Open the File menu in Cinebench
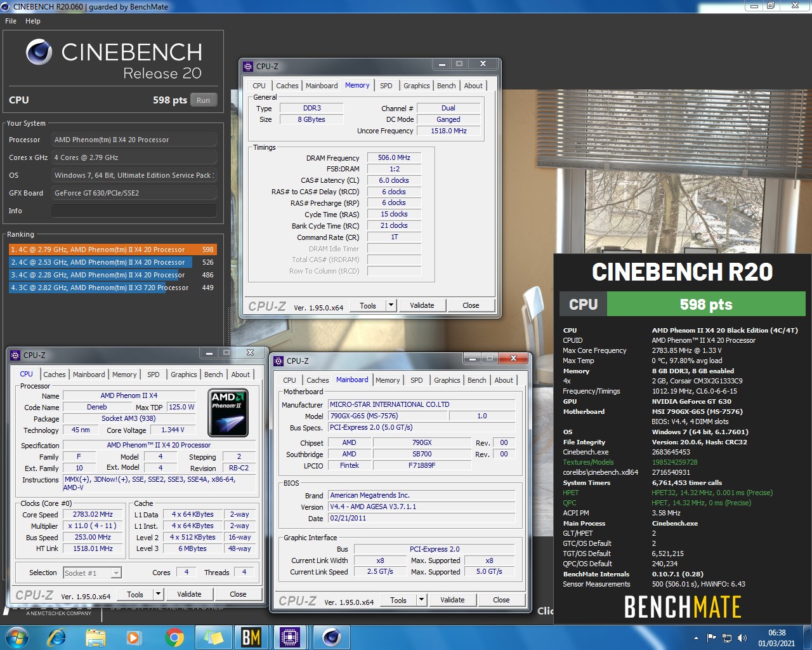The width and height of the screenshot is (812, 650). (11, 21)
